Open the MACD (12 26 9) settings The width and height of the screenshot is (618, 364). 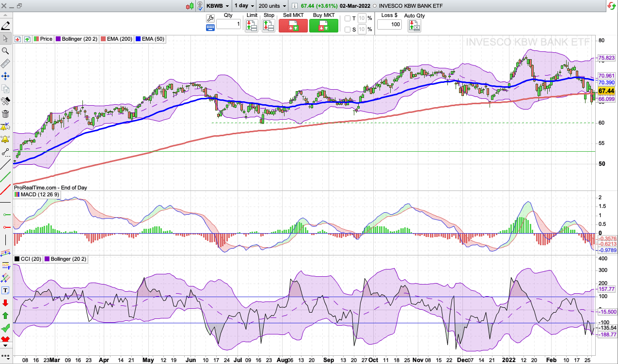37,194
